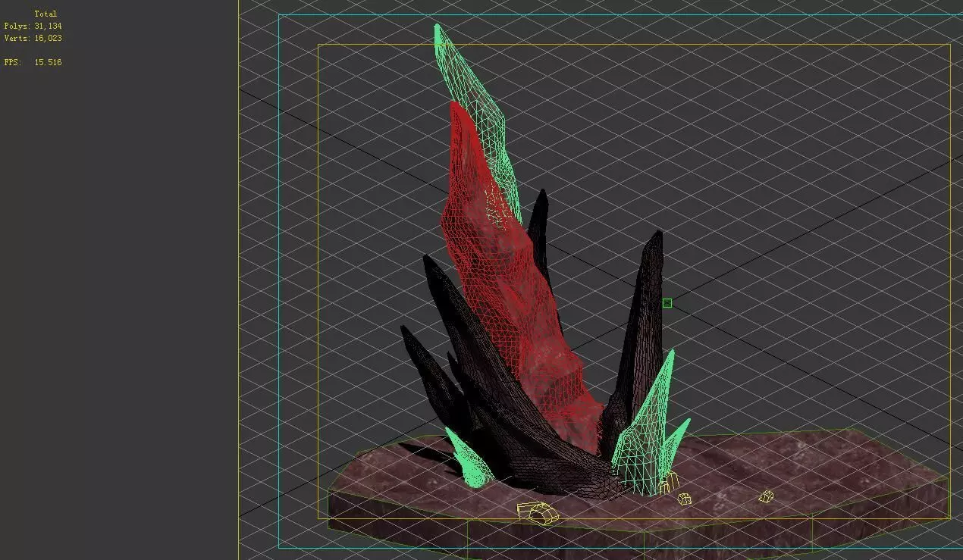Viewport: 963px width, 560px height.
Task: Click the Polys count value 31,134
Action: point(48,26)
